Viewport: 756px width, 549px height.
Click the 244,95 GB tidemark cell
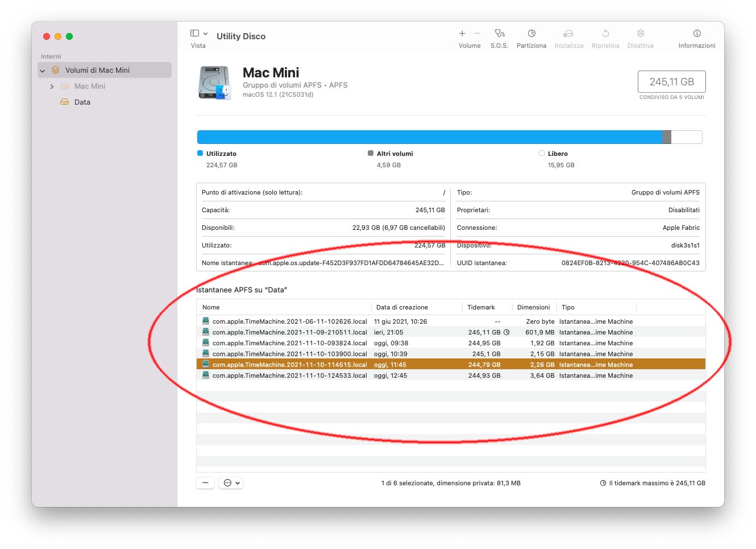click(484, 343)
